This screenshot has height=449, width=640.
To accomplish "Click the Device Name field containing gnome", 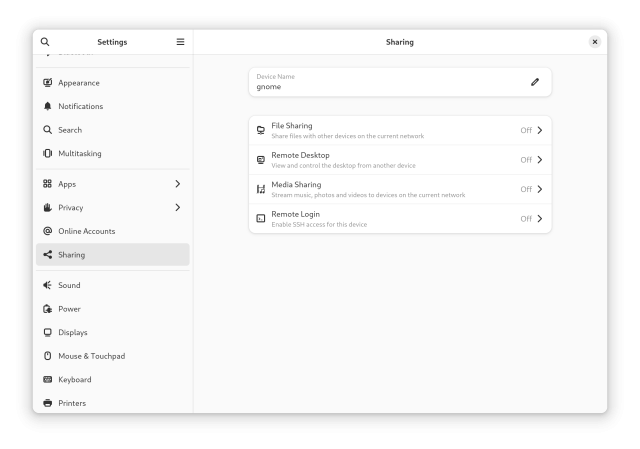I will coord(400,82).
